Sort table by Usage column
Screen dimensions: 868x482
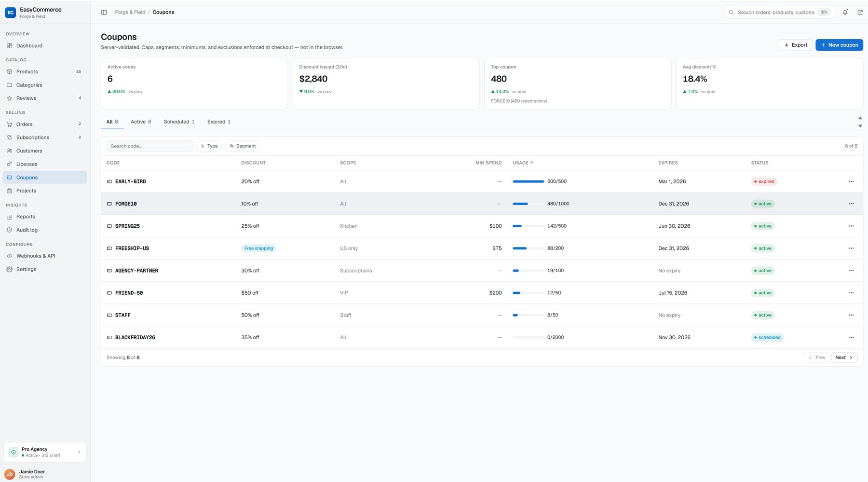click(x=523, y=163)
